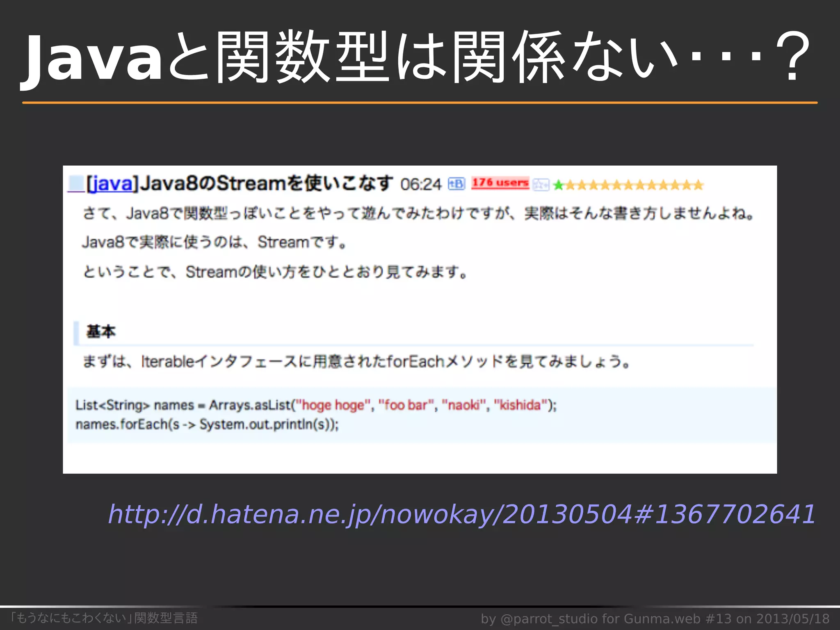840x630 pixels.
Task: Click the footer text 「もうなにもこわくない」関数型言語
Action: pyautogui.click(x=104, y=618)
